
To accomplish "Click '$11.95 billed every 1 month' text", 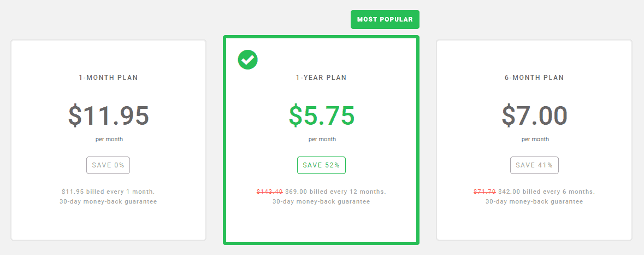I will 109,192.
